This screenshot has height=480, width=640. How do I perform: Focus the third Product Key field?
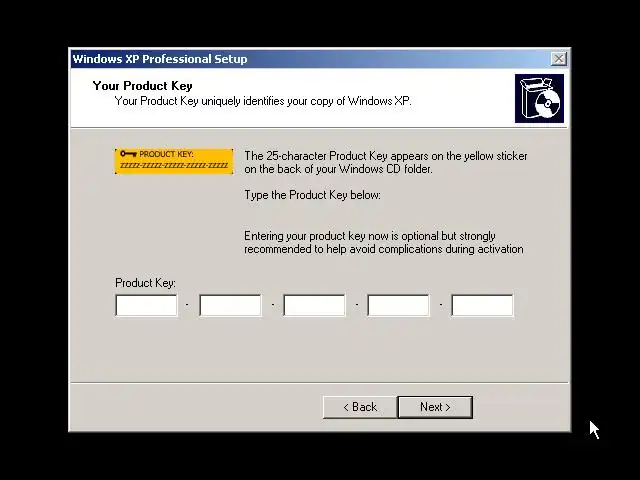click(x=314, y=305)
